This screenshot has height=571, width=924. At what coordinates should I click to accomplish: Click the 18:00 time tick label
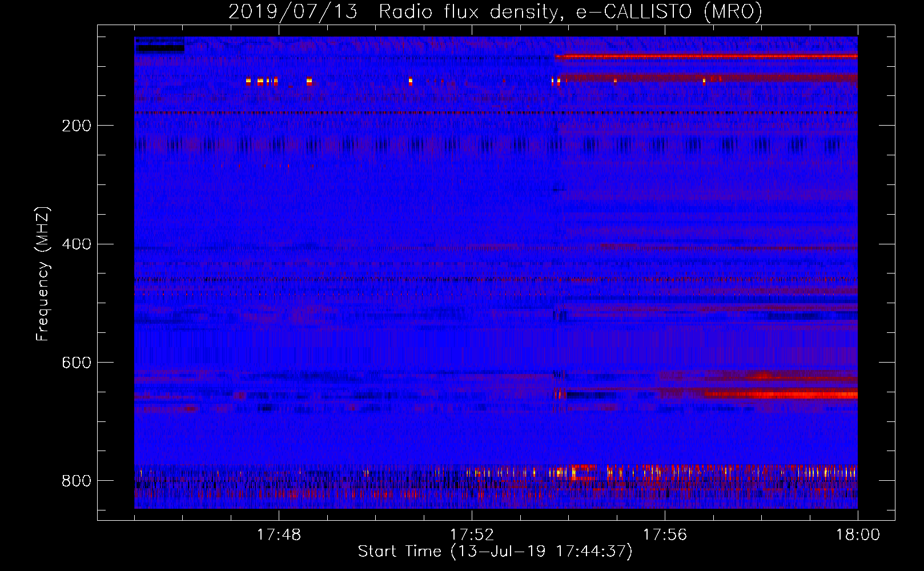[858, 535]
